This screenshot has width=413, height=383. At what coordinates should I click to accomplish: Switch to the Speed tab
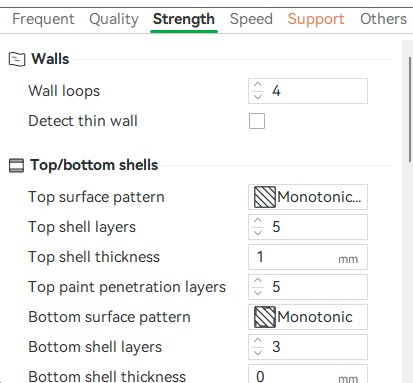pos(251,19)
